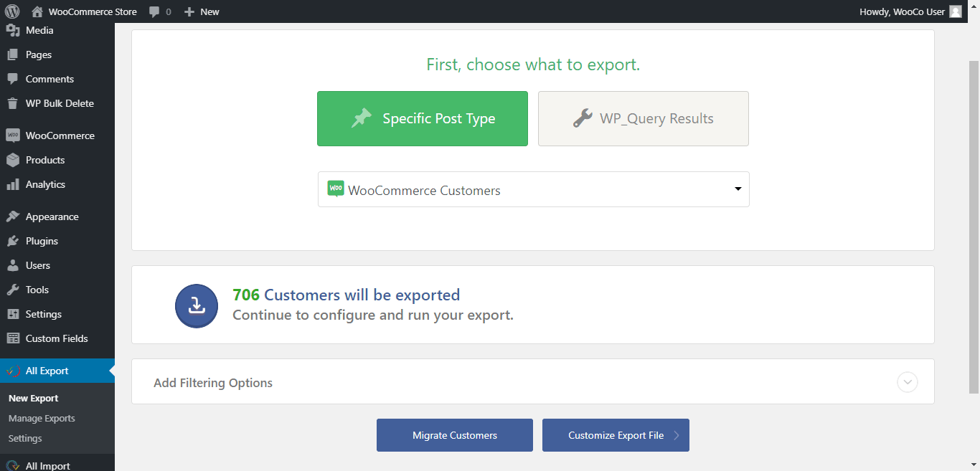Viewport: 980px width, 471px height.
Task: Click the wrench icon on WP_Query Results
Action: tap(583, 118)
